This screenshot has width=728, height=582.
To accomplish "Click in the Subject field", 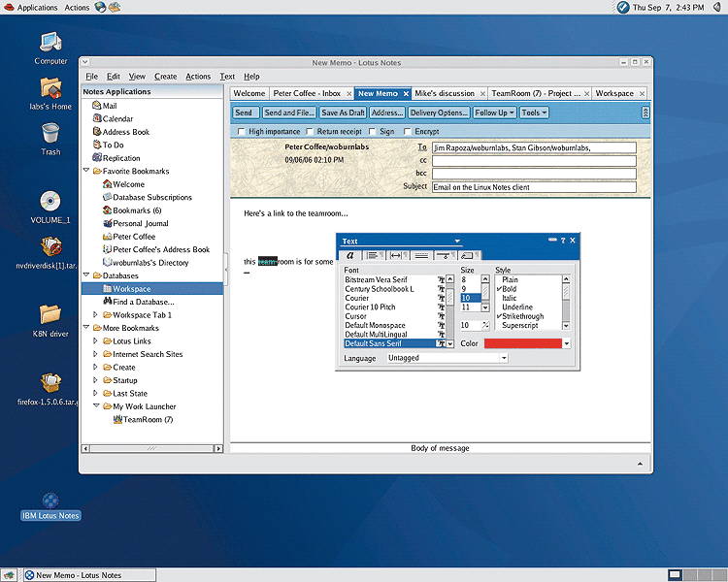I will tap(534, 187).
